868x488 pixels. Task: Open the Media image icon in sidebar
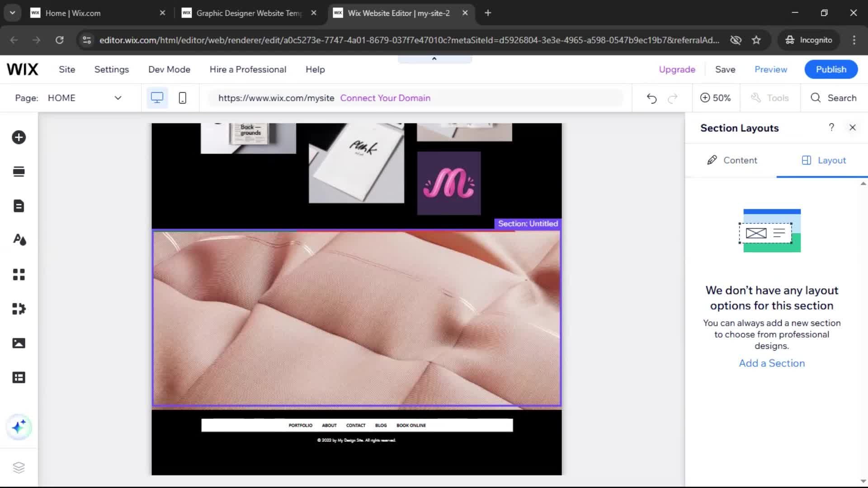19,343
